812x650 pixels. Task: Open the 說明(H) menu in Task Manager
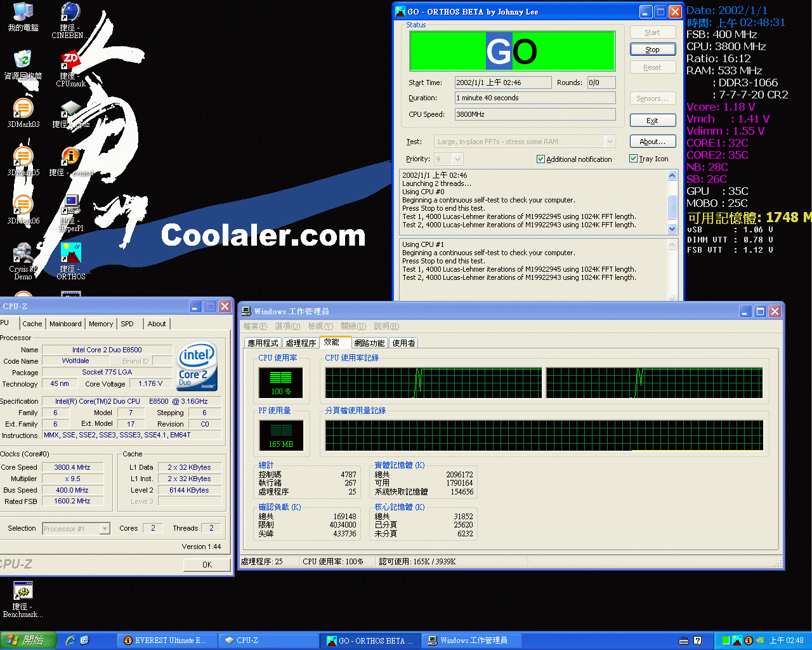coord(386,326)
